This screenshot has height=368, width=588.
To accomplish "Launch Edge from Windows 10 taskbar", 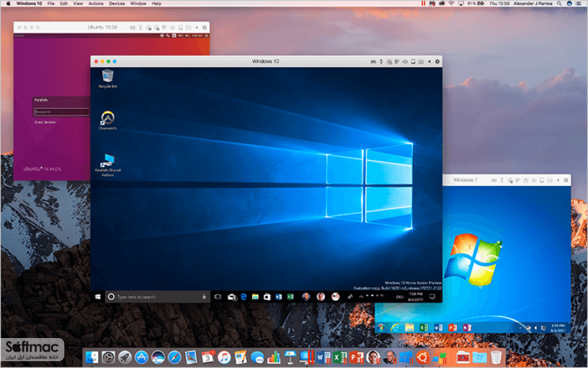I will (x=243, y=296).
